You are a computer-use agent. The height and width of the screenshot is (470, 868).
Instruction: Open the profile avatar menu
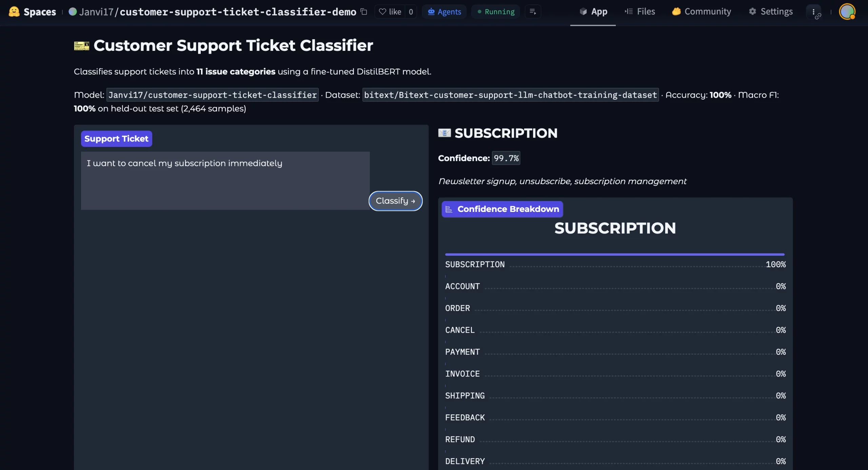(x=847, y=12)
